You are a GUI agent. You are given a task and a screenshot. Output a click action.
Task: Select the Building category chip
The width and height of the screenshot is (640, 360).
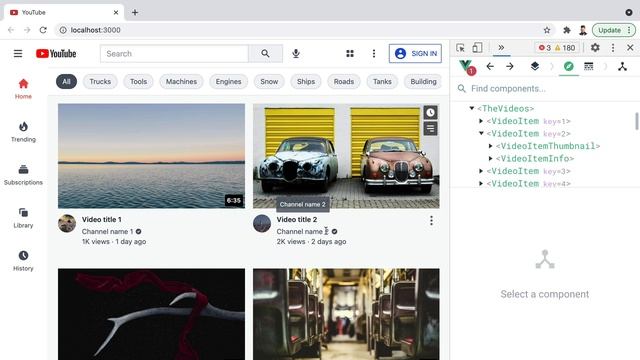tap(423, 82)
